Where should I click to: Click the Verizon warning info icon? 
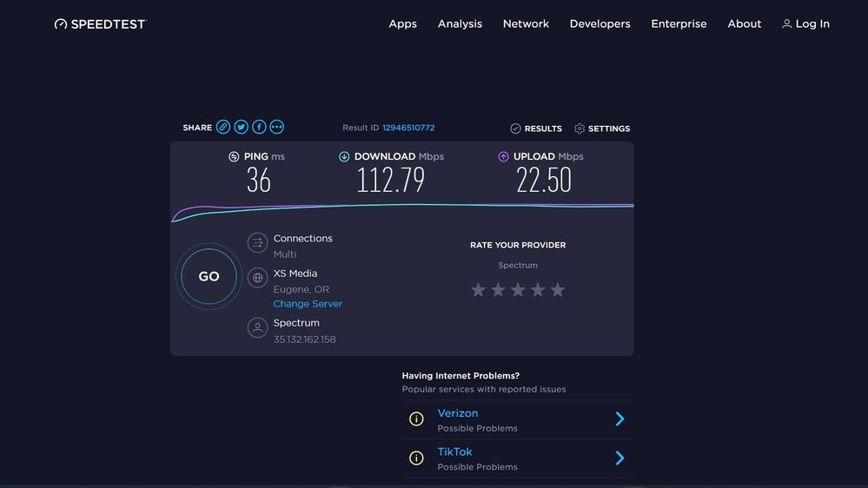[416, 419]
